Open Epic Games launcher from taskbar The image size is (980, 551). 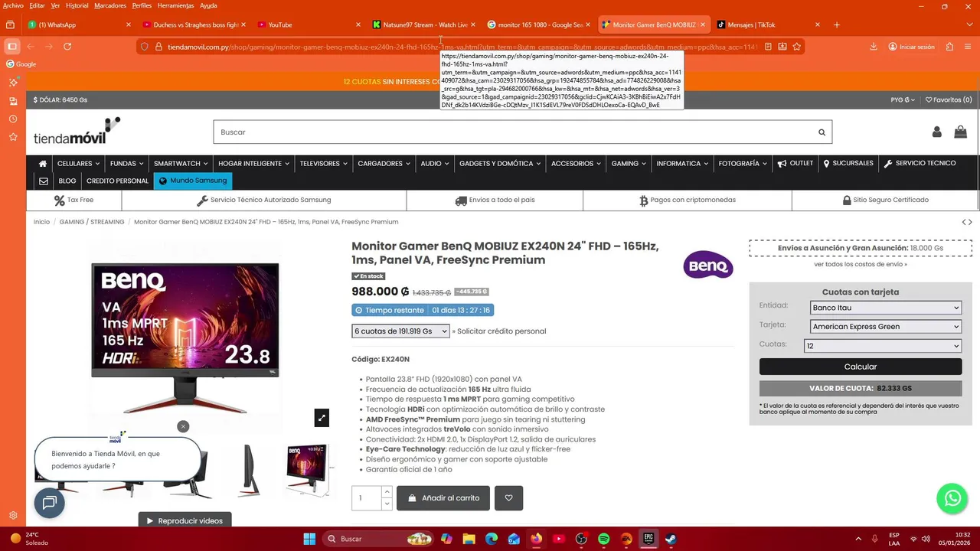[x=648, y=539]
